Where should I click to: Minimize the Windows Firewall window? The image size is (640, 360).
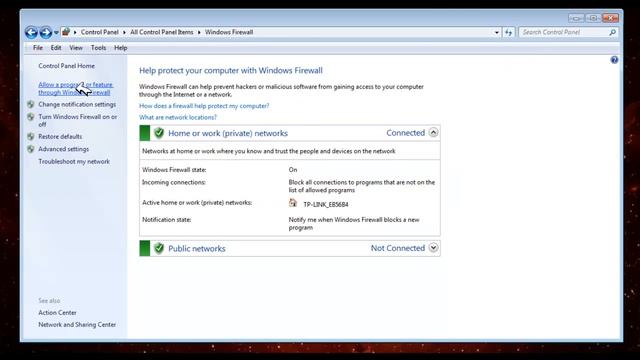576,18
